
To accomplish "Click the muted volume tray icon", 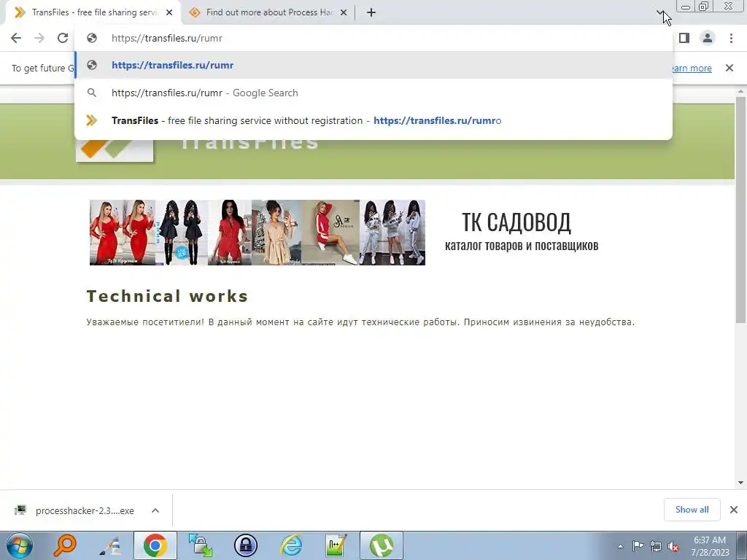I will coord(673,546).
